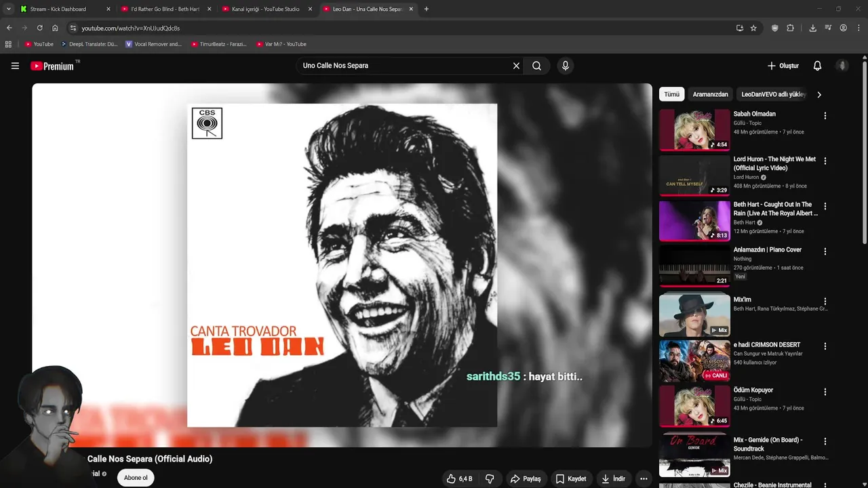This screenshot has width=868, height=488.
Task: Switch to I'd Rather Go Blind tab
Action: [x=165, y=9]
